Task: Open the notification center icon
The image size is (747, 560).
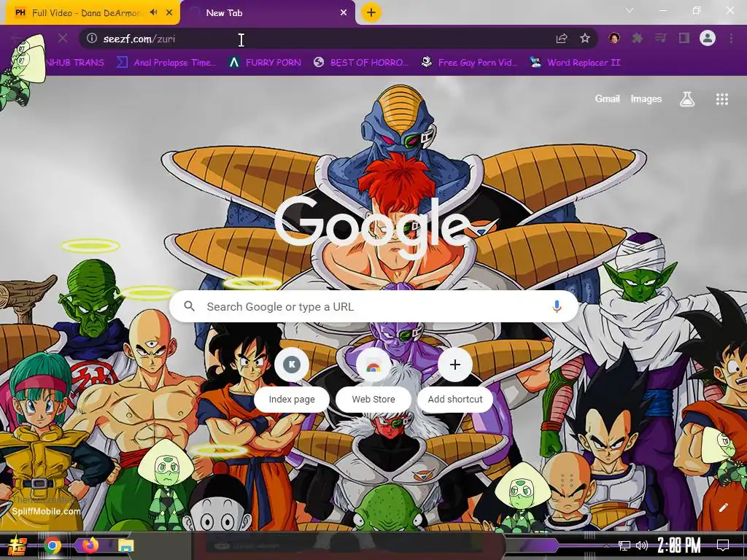Action: pyautogui.click(x=723, y=545)
